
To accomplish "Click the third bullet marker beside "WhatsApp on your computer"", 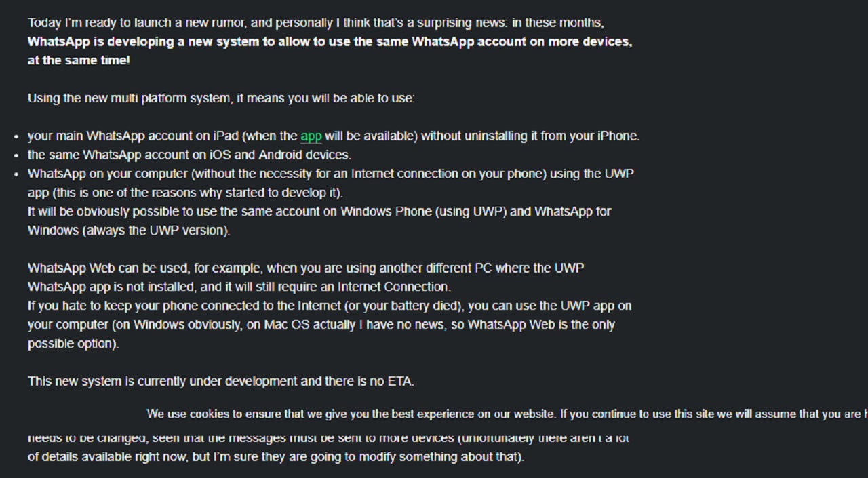I will [x=16, y=174].
